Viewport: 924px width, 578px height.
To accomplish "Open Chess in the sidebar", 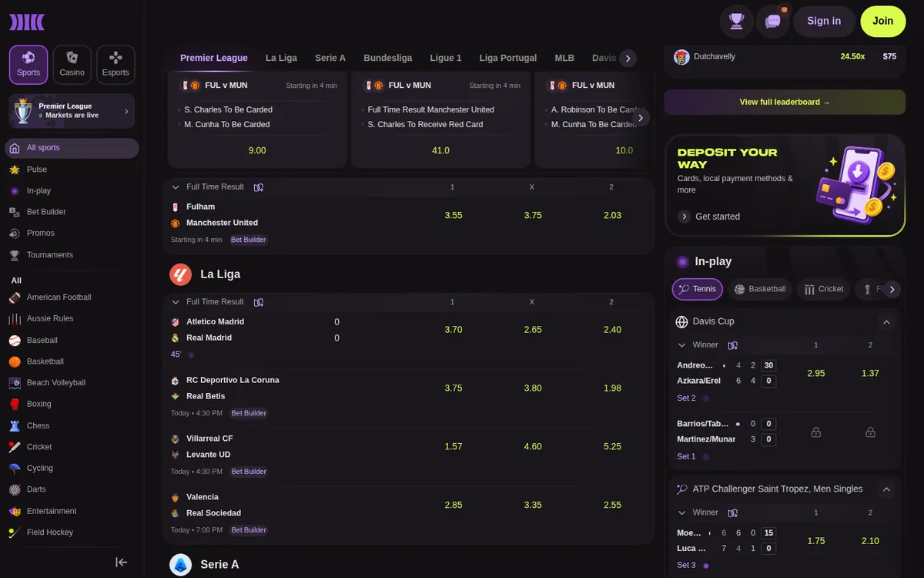I will coord(38,425).
